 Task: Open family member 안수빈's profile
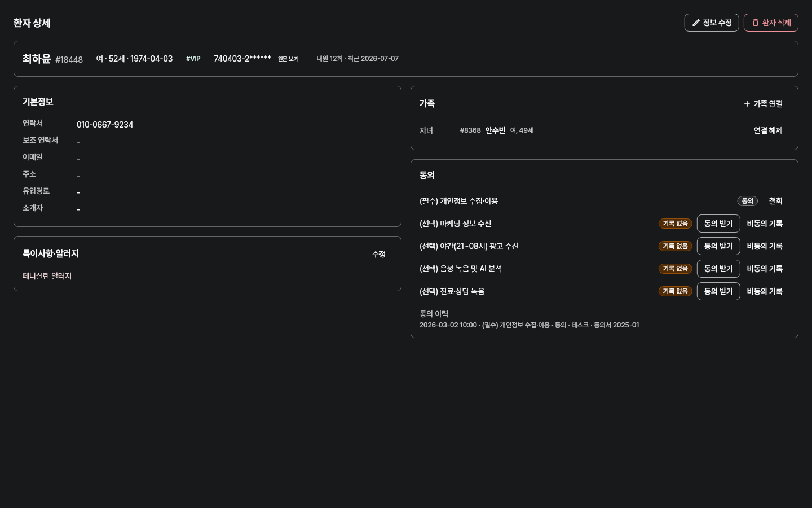[495, 130]
